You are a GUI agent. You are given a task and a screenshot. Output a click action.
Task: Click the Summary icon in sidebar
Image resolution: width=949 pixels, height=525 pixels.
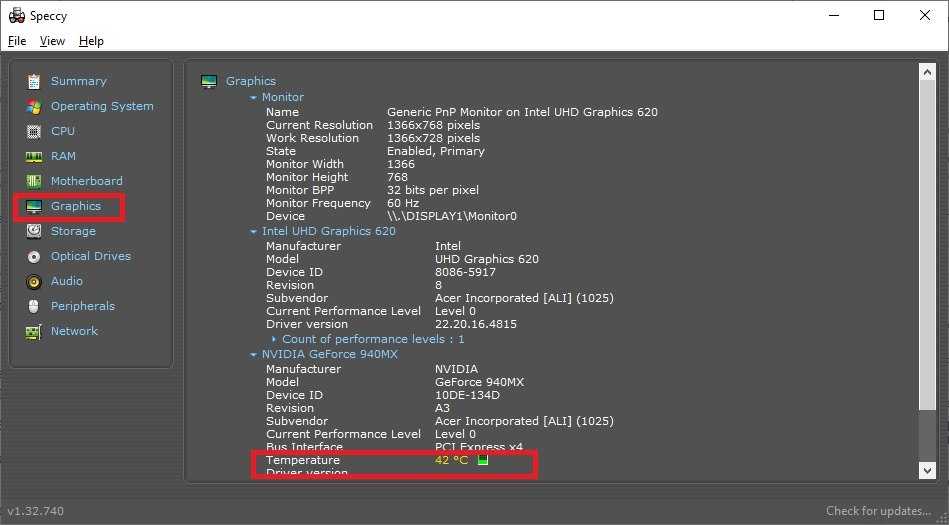(x=34, y=81)
